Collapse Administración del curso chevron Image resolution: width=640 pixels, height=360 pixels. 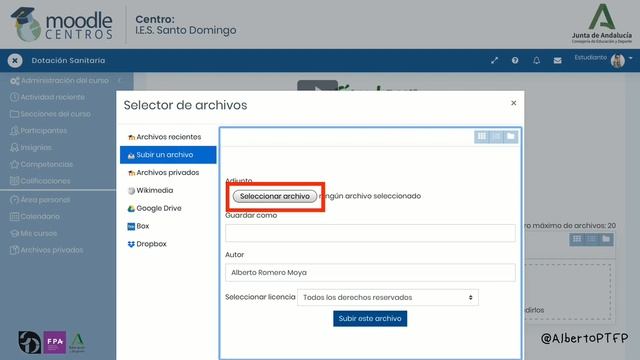[120, 80]
